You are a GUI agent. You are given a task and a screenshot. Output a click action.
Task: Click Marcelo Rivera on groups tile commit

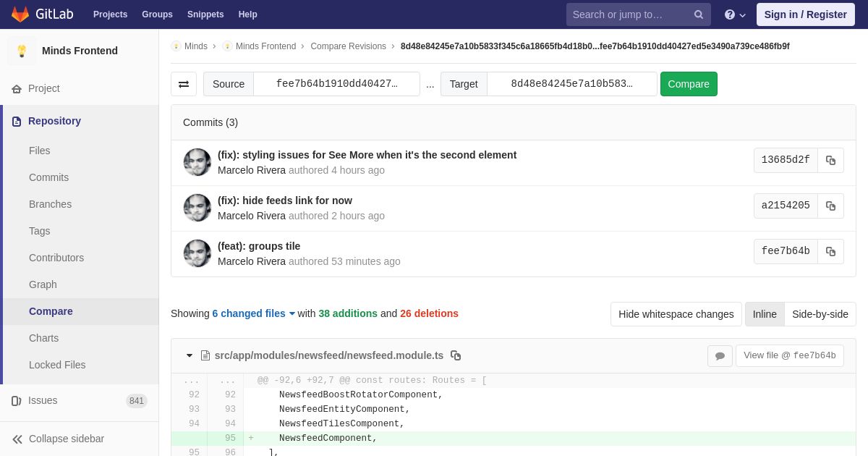point(252,261)
